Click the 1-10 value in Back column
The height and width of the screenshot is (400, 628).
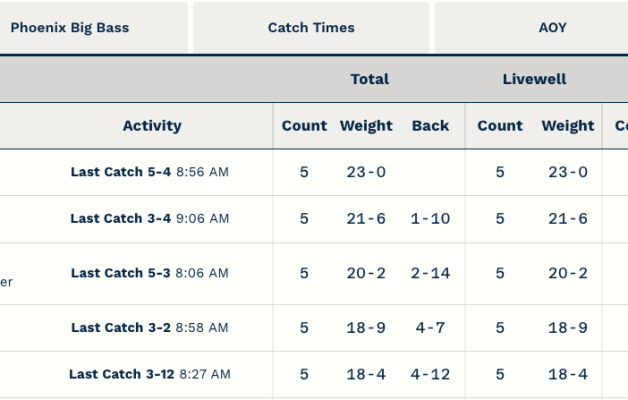click(x=430, y=219)
